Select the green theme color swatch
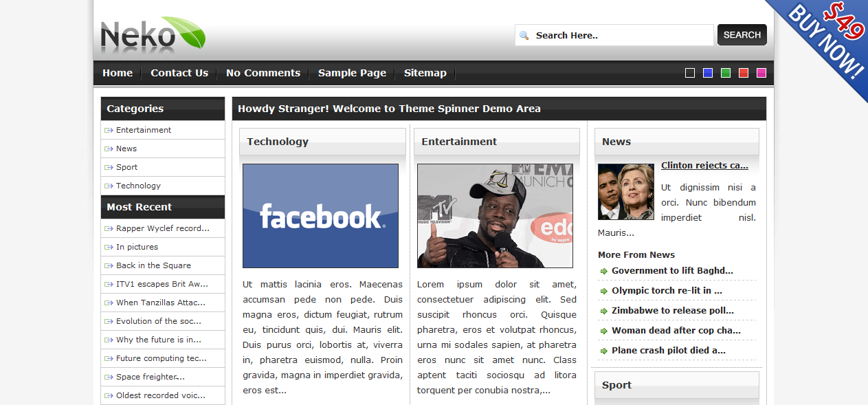The image size is (868, 405). pyautogui.click(x=726, y=73)
